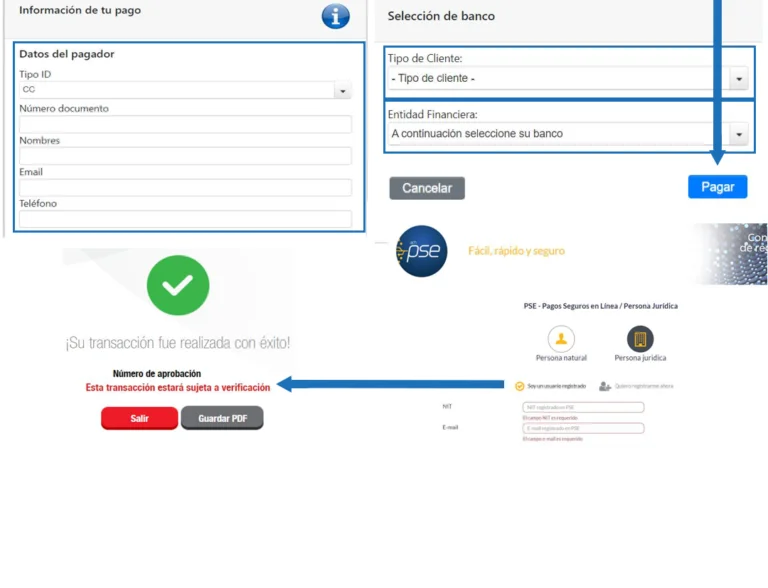The height and width of the screenshot is (588, 768).
Task: Click the Teléfono input field
Action: coord(185,219)
